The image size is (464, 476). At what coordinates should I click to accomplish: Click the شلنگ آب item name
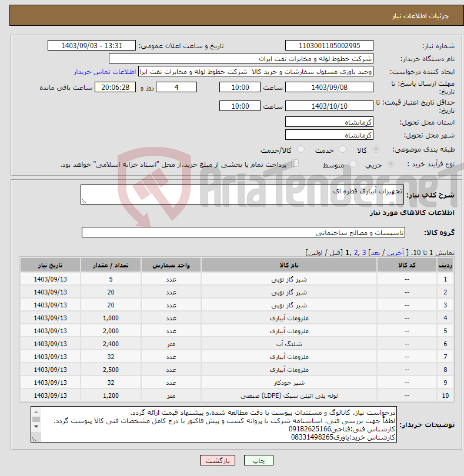(x=289, y=344)
